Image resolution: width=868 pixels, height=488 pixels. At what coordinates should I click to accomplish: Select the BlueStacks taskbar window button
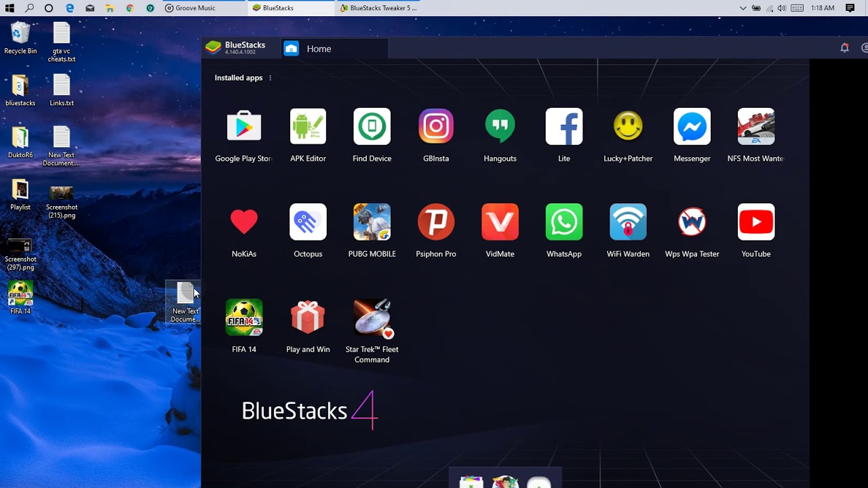291,8
